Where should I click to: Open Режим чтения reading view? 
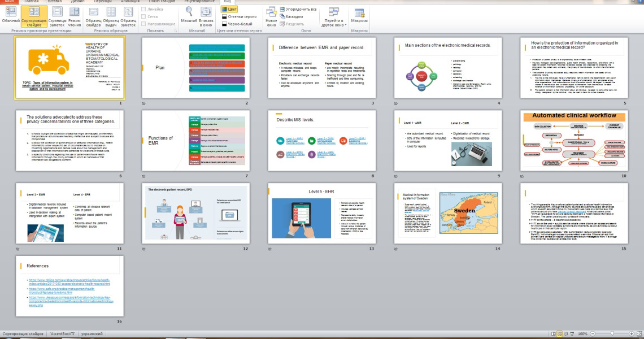coord(75,16)
